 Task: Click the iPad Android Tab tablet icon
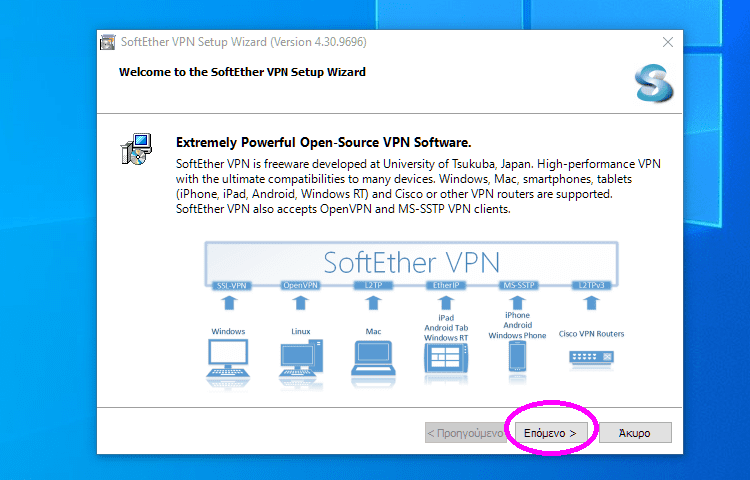pyautogui.click(x=446, y=359)
